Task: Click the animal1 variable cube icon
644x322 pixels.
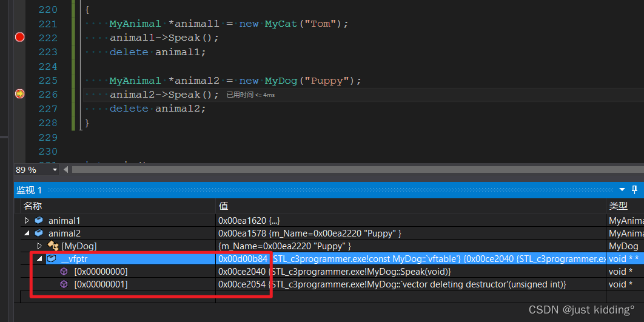Action: (39, 221)
